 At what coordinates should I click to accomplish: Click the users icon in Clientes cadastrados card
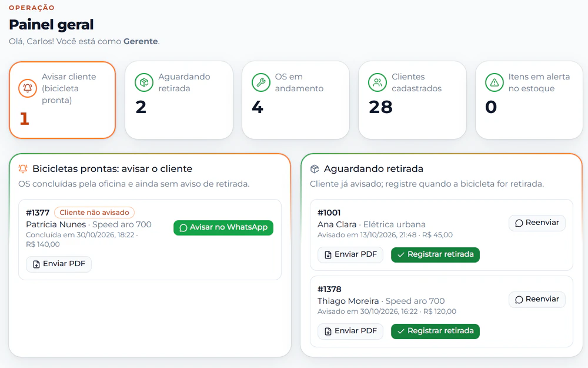pos(377,82)
